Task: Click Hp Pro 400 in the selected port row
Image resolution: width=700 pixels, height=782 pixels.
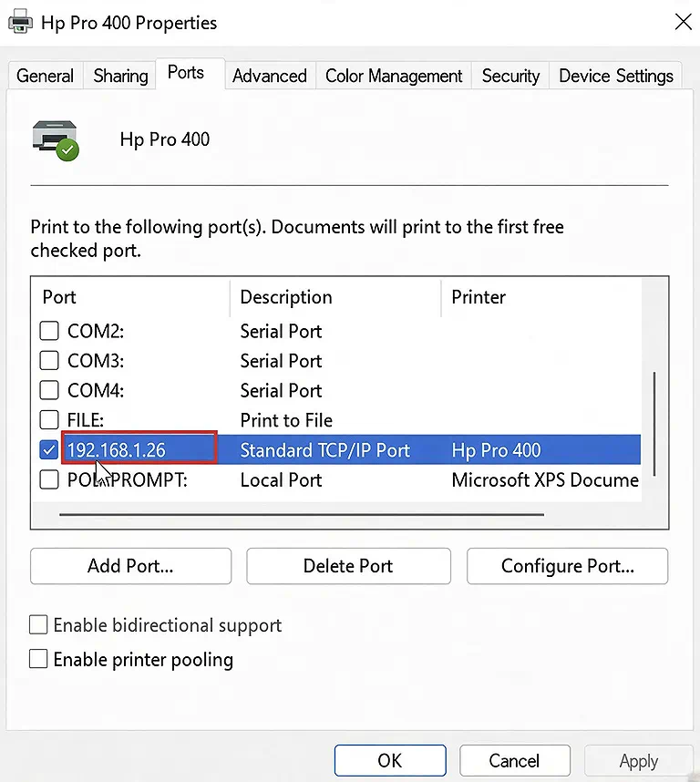Action: click(x=496, y=450)
